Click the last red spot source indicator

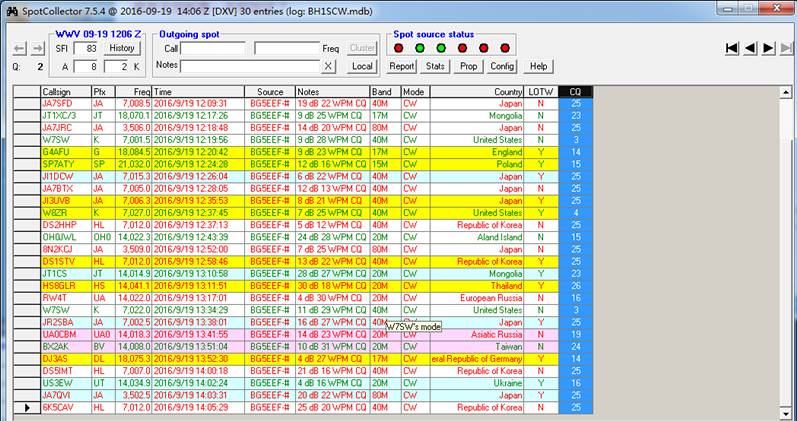(x=504, y=47)
